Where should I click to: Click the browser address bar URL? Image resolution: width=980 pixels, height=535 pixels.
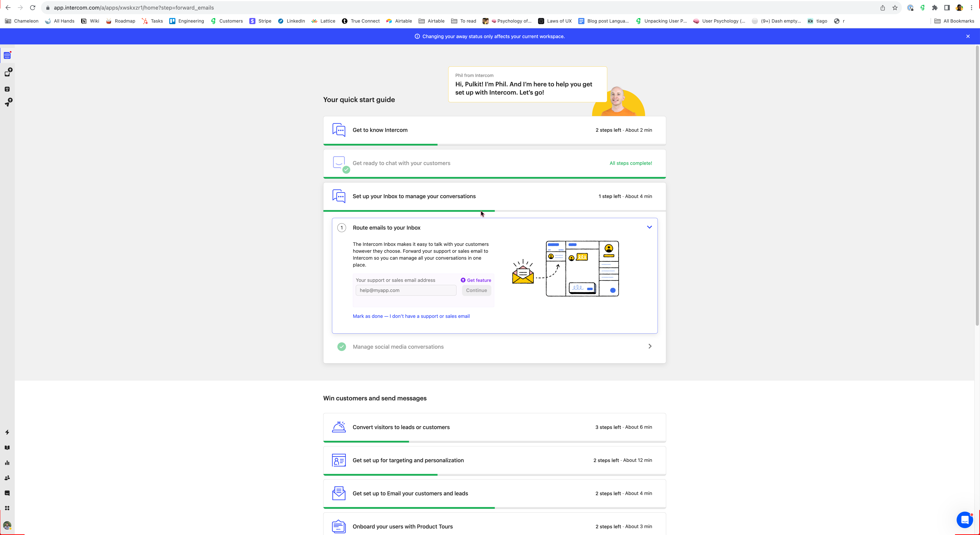pos(133,8)
